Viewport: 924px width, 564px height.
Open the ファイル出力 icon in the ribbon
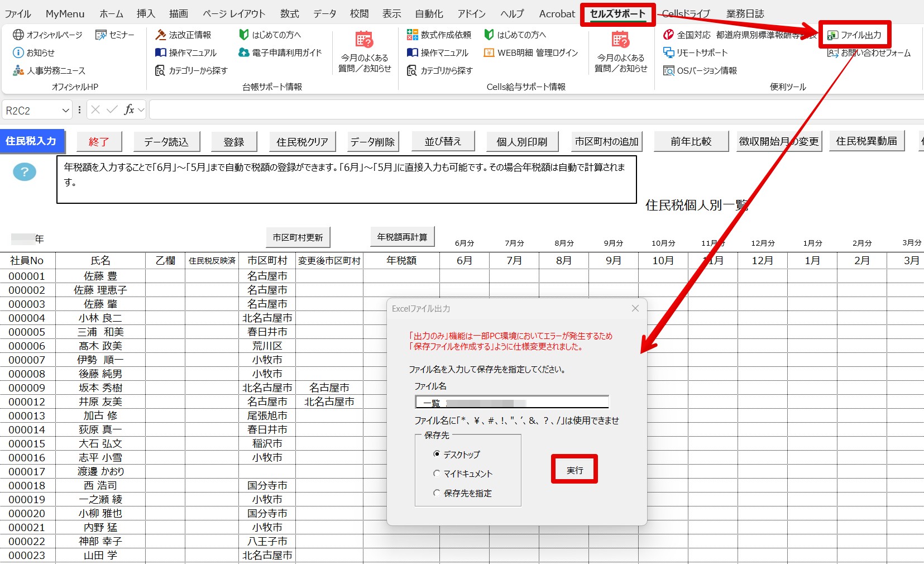pyautogui.click(x=832, y=35)
